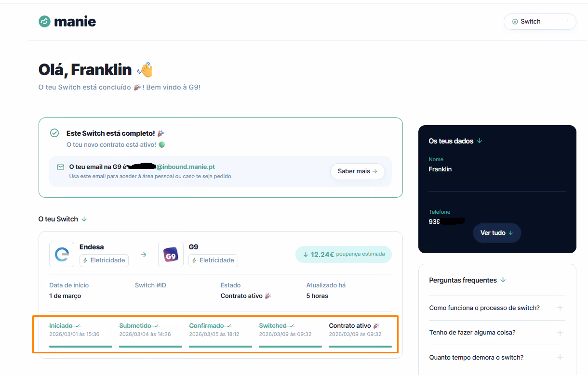
Task: Click the G9 provider logo
Action: click(171, 254)
